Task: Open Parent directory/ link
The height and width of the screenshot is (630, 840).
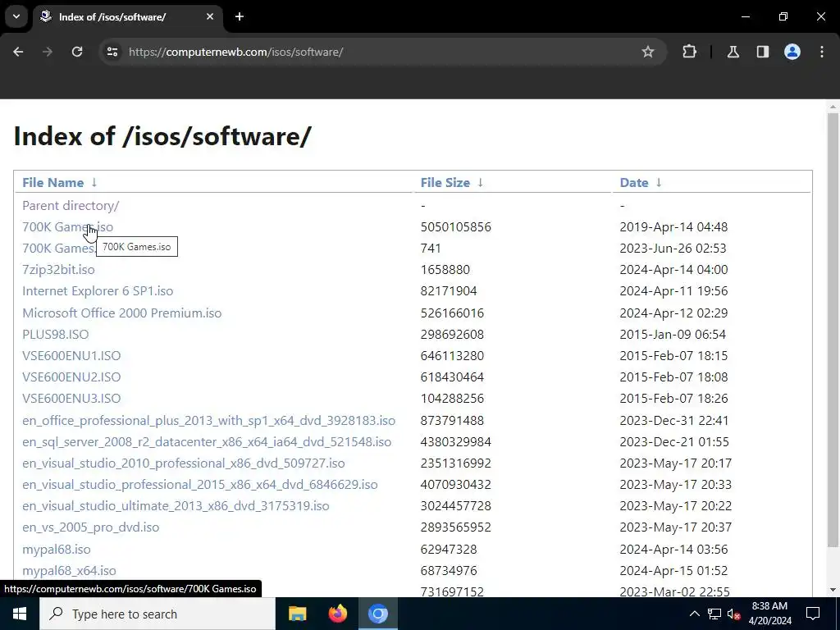Action: pos(71,206)
